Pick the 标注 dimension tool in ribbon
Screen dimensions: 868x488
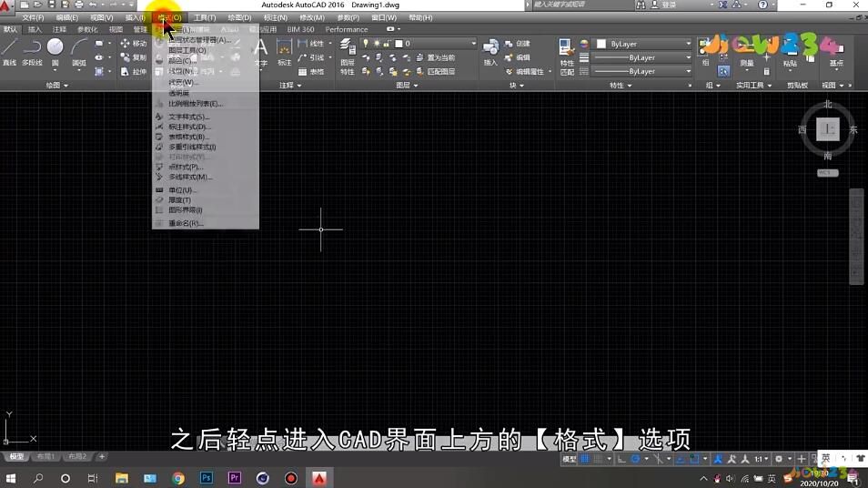(284, 53)
